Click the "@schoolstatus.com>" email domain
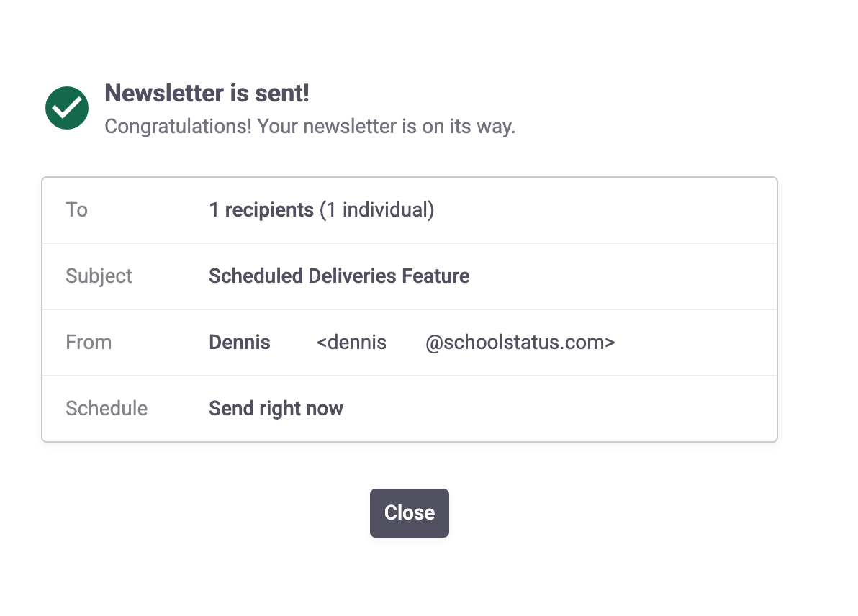The width and height of the screenshot is (858, 616). [520, 343]
